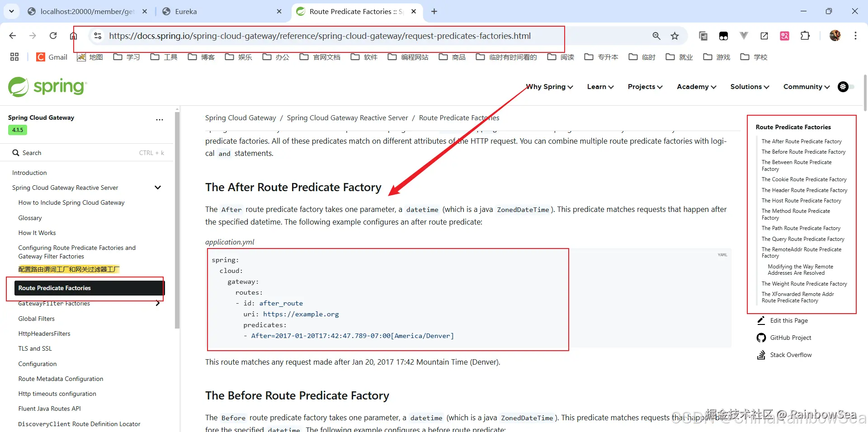Open the Chrome three-dot menu
Viewport: 868px width, 432px height.
(855, 36)
